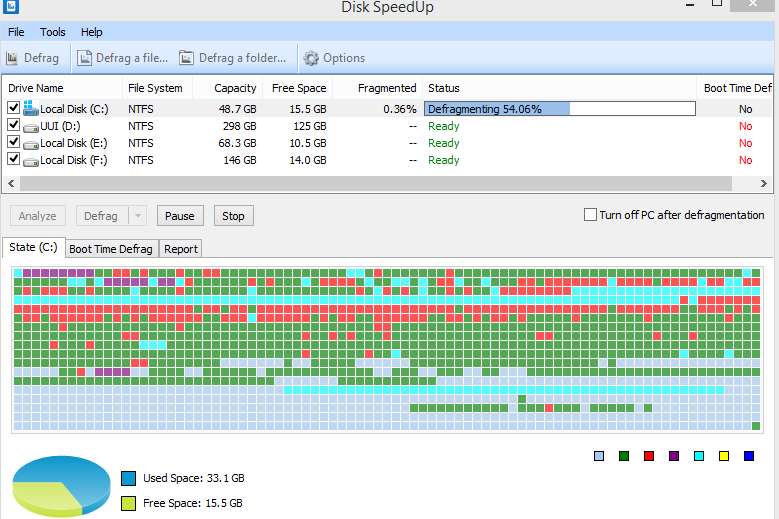The width and height of the screenshot is (779, 519).
Task: Uncheck the Local Disk (F:) checkbox
Action: pos(13,159)
